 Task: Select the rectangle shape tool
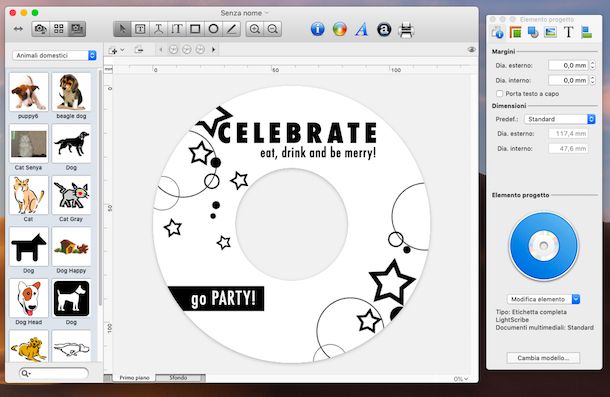tap(195, 29)
